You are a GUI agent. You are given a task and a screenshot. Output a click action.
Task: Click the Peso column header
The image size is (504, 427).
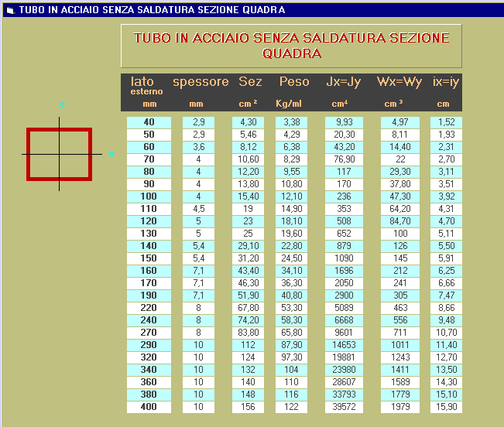pos(294,81)
